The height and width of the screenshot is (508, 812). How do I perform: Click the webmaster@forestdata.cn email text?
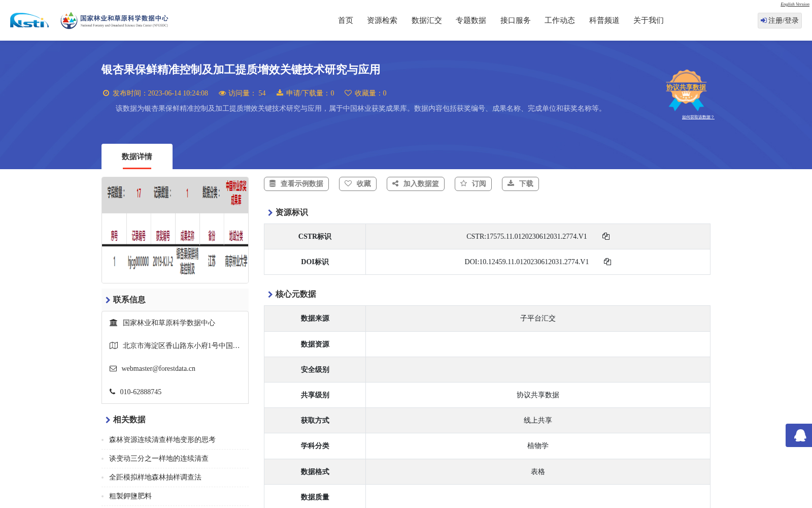[158, 369]
